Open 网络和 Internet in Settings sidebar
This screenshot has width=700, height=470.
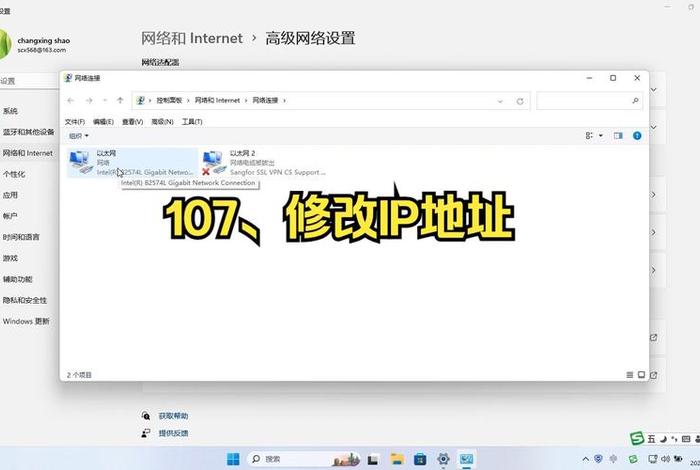pyautogui.click(x=28, y=153)
